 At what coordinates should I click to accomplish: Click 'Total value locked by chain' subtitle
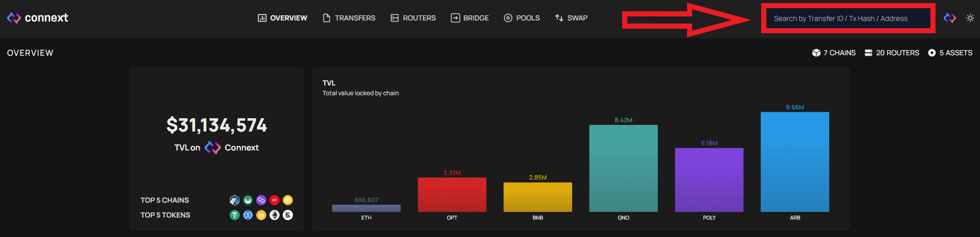pos(360,93)
